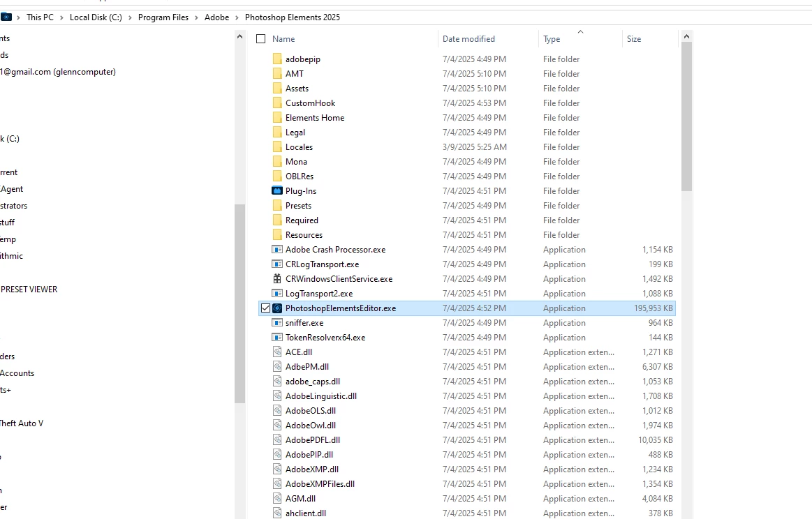Click the Assets folder icon
The height and width of the screenshot is (519, 812).
(277, 89)
